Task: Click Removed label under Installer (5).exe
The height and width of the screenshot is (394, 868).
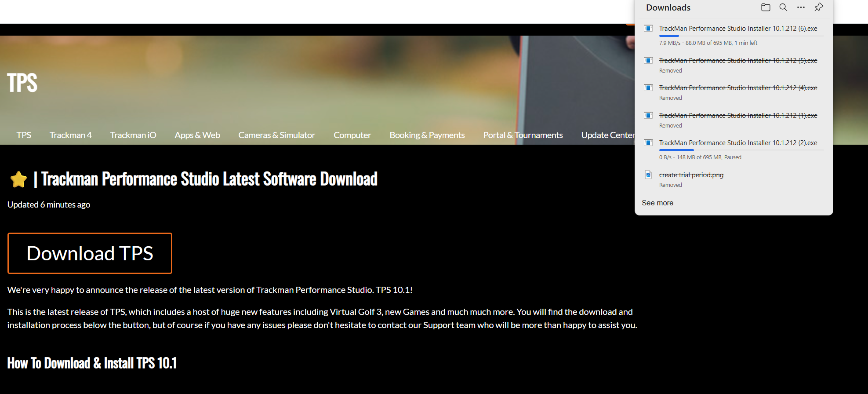Action: coord(670,71)
